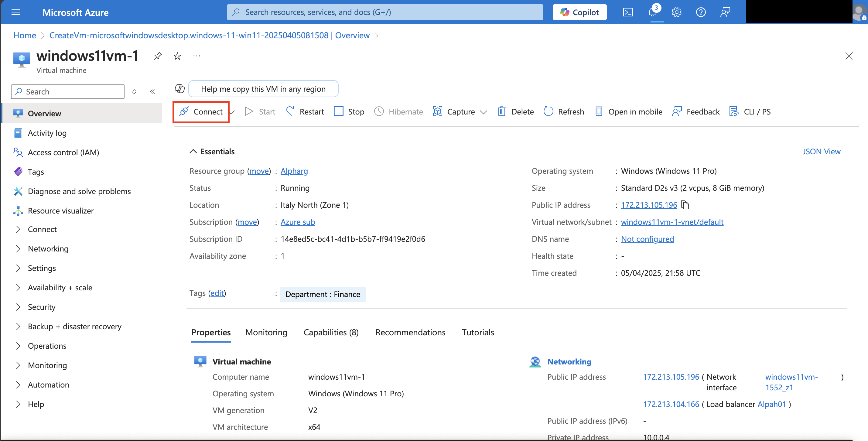Focus the sidebar Search field
Image resolution: width=868 pixels, height=441 pixels.
68,92
